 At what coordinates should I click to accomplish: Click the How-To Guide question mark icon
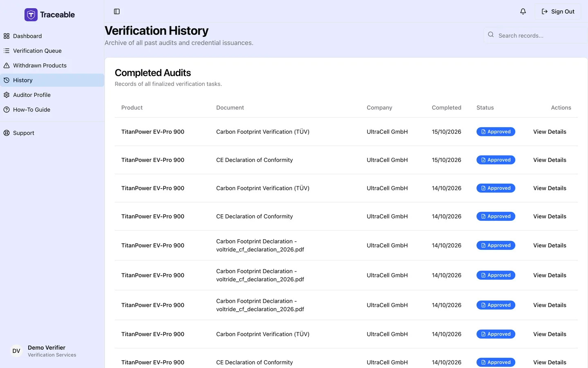7,110
